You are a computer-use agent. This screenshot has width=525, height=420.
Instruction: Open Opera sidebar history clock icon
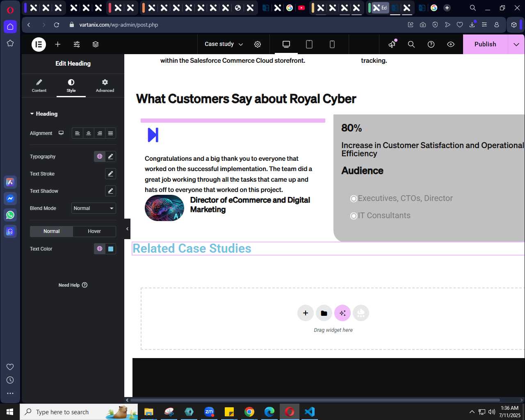point(10,380)
